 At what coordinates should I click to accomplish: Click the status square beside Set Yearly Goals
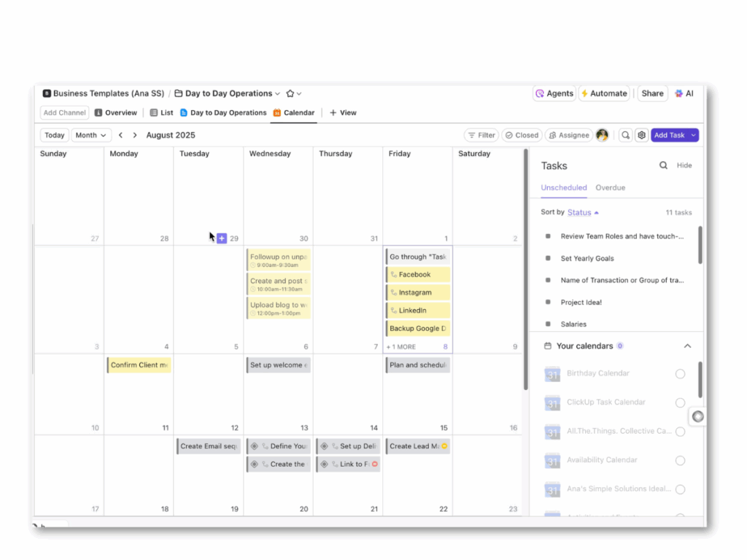pyautogui.click(x=548, y=258)
